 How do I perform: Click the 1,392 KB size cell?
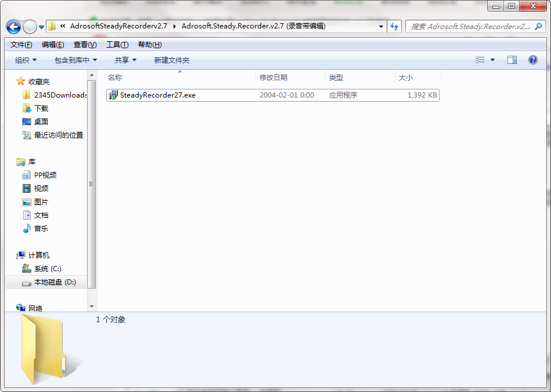click(x=422, y=95)
